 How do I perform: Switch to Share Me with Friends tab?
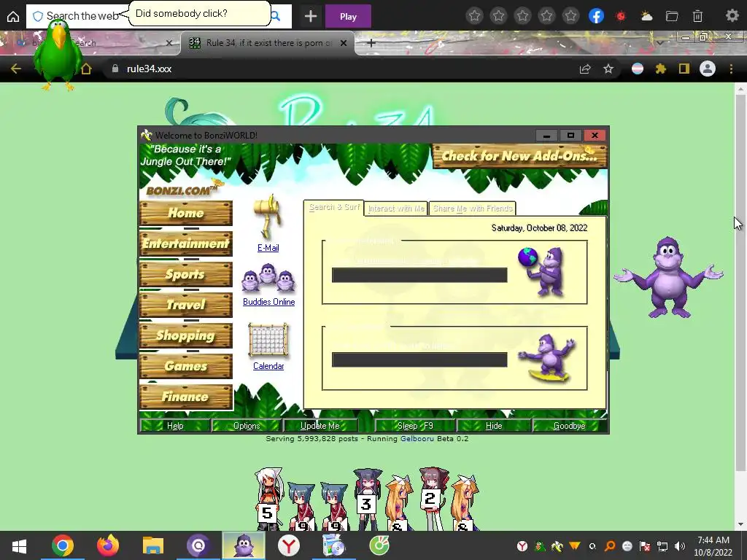click(472, 209)
